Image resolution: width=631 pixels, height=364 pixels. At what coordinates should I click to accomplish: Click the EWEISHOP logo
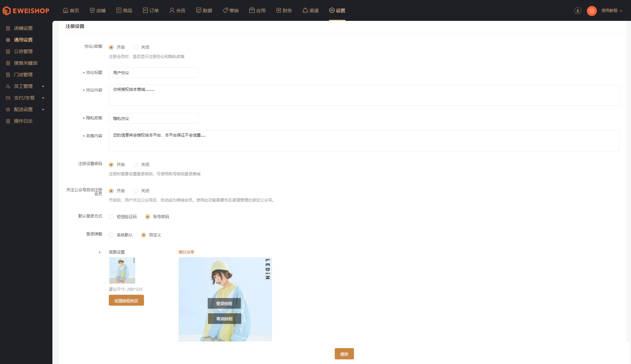[x=26, y=11]
